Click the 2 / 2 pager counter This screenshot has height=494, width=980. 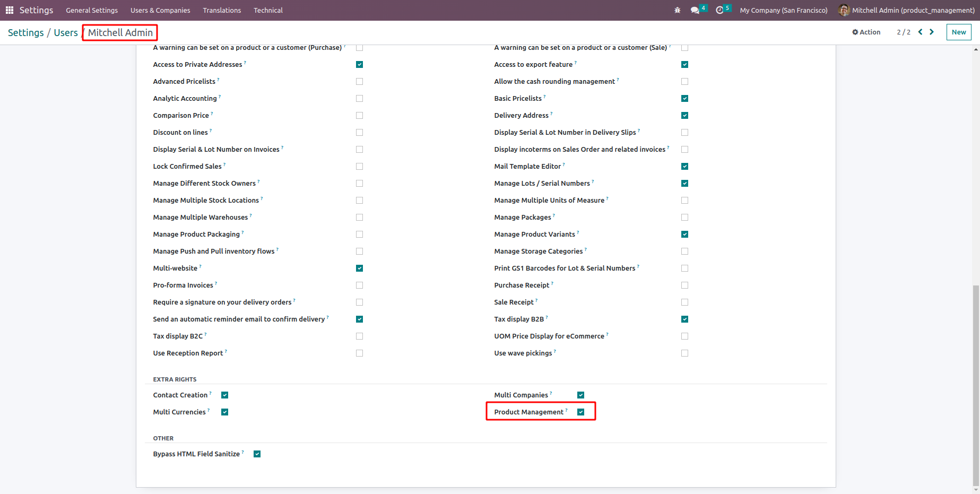pyautogui.click(x=904, y=32)
